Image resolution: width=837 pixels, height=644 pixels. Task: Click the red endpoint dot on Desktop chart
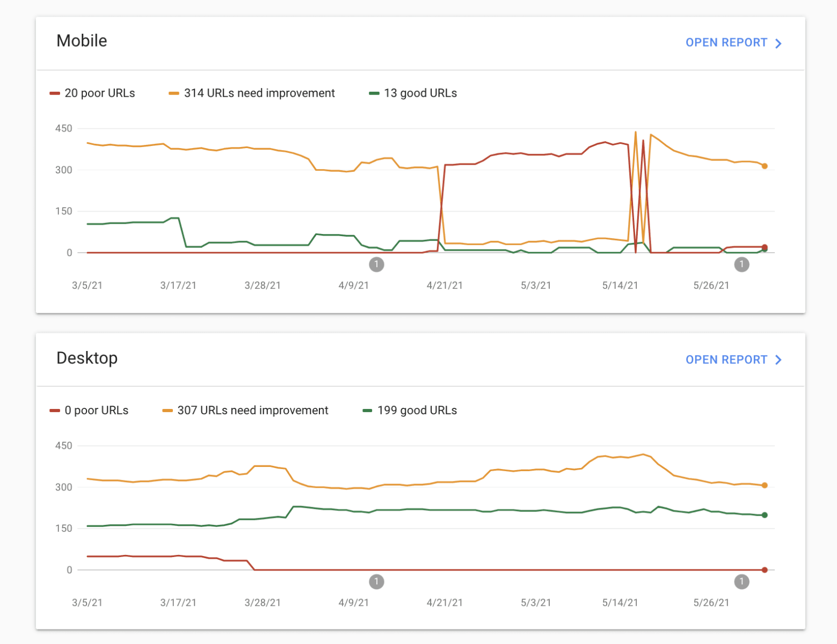tap(765, 570)
